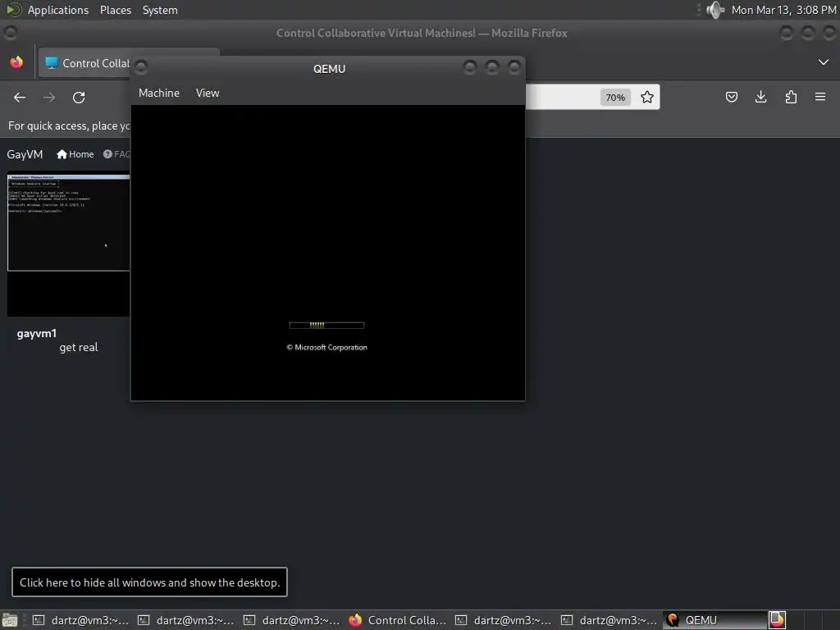The height and width of the screenshot is (630, 840).
Task: Open the View menu in QEMU
Action: click(208, 93)
